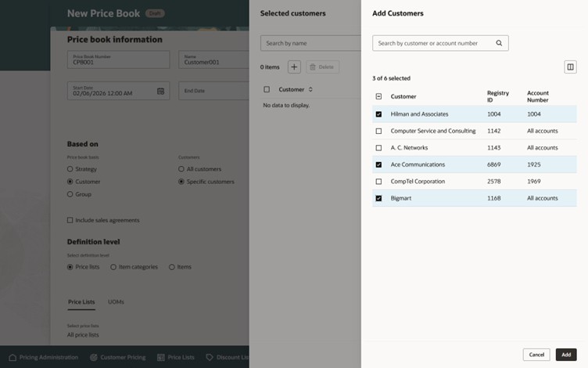Click the Hilman and Associates row name

click(x=419, y=114)
